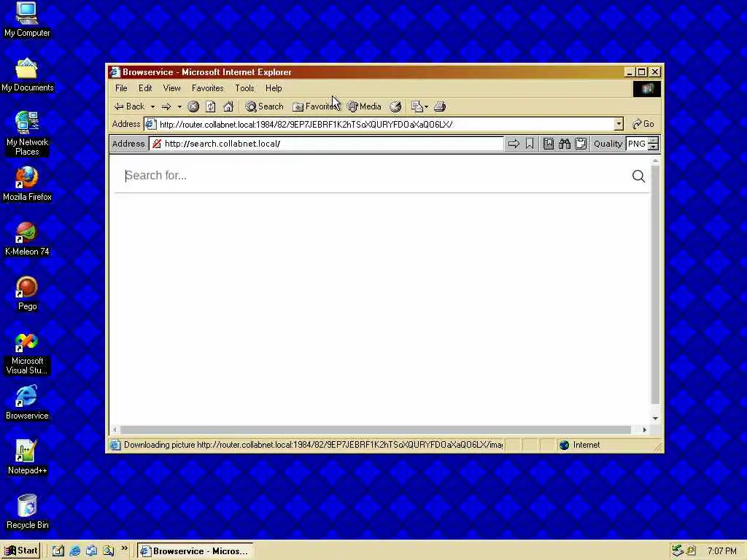Click the Show Desktop quick launch icon
This screenshot has height=560, width=747.
pyautogui.click(x=58, y=551)
